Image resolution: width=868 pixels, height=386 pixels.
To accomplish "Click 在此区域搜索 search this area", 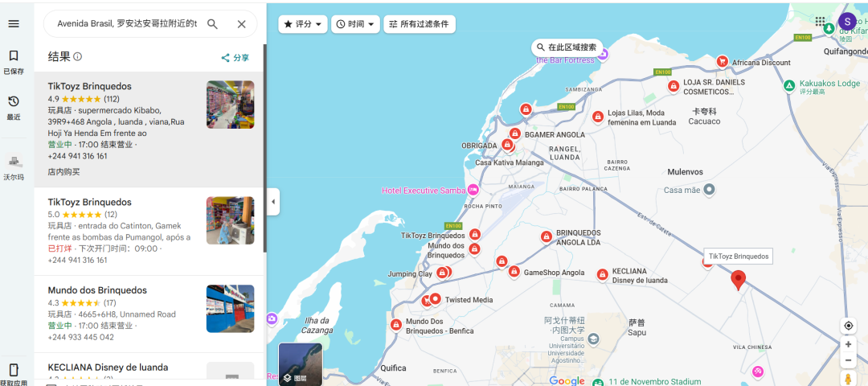I will (567, 47).
